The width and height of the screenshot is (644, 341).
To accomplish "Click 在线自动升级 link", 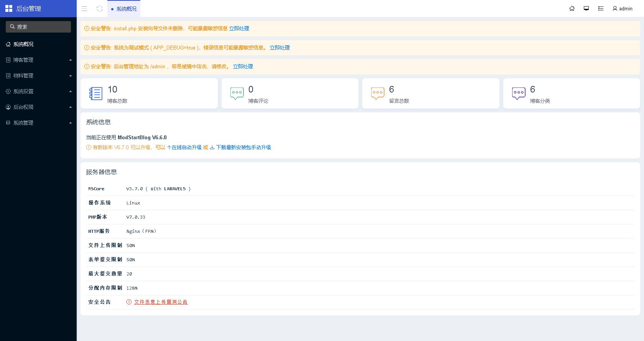I will click(184, 147).
